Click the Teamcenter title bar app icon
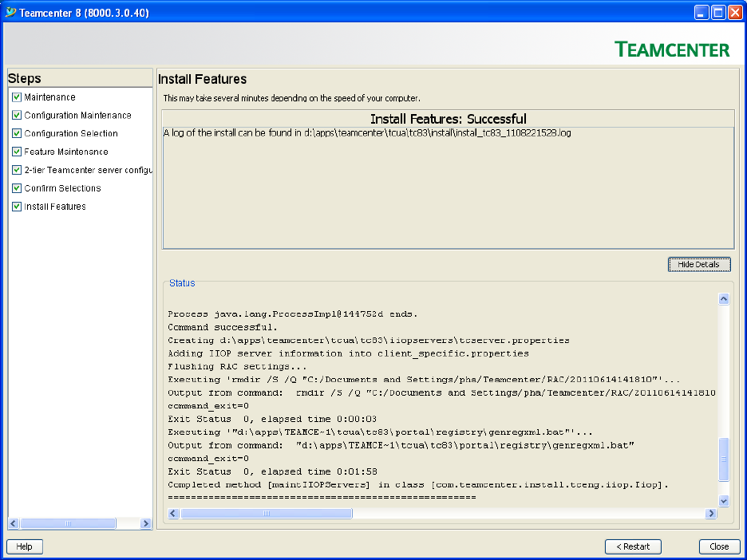The image size is (747, 560). pos(10,12)
